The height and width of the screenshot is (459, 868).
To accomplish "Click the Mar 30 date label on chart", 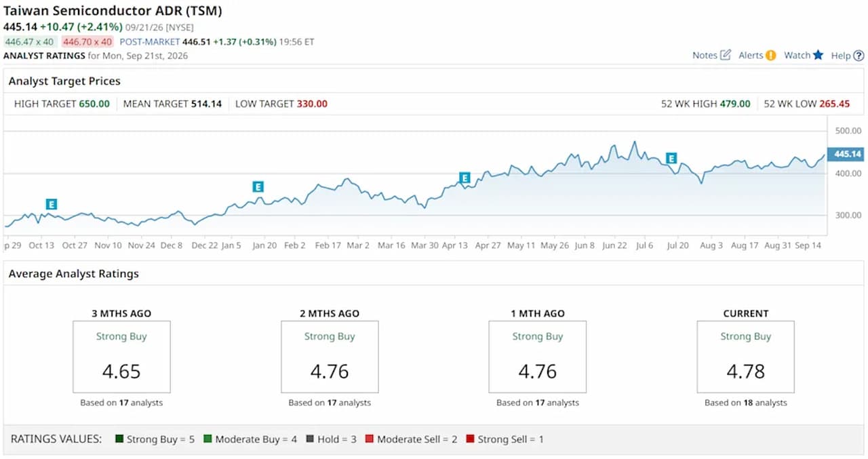I will 425,245.
